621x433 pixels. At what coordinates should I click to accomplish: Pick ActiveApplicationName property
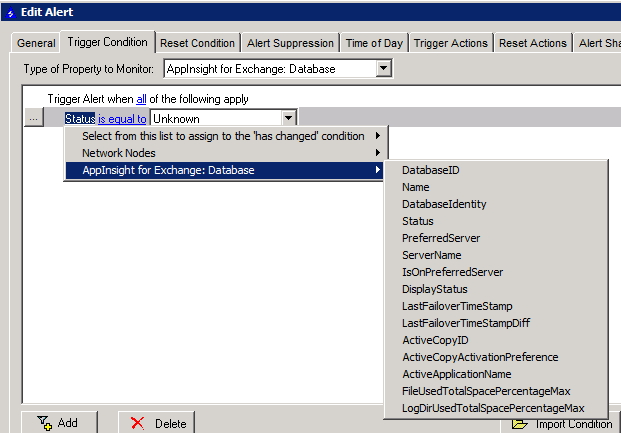[496, 374]
